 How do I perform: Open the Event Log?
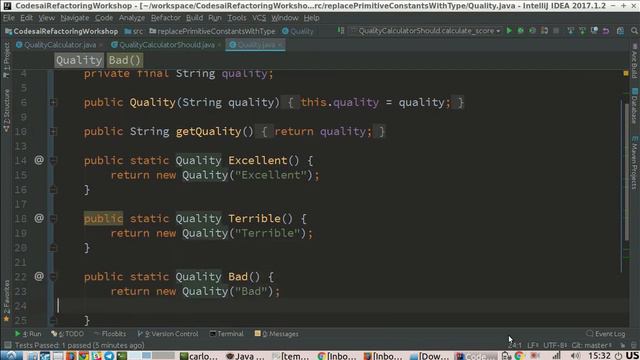pos(606,334)
